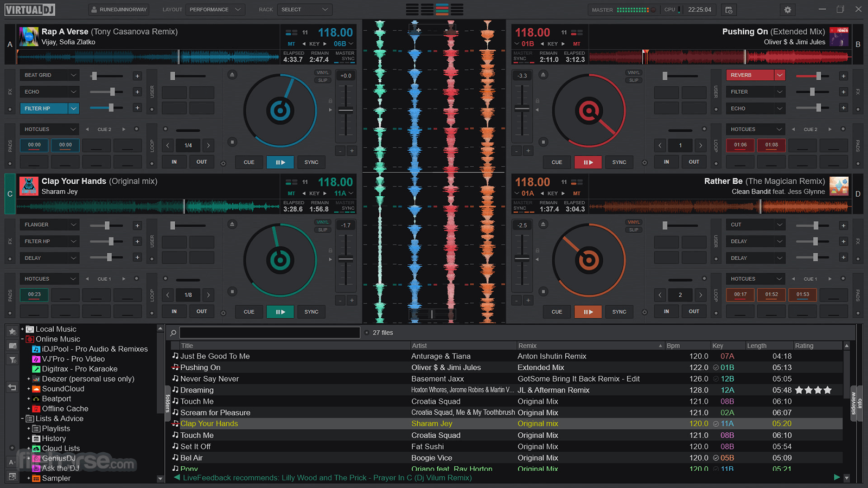Open the PERFORMANCE layout dropdown
The image size is (868, 488).
click(x=215, y=9)
